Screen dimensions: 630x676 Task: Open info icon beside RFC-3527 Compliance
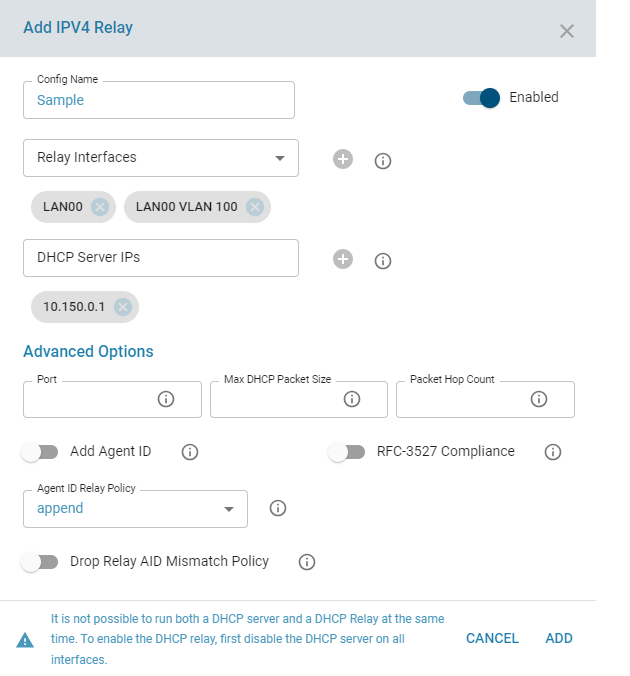(x=552, y=452)
